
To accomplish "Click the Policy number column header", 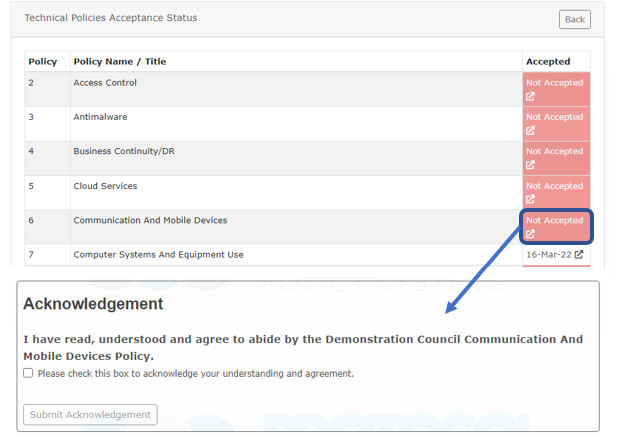I will pyautogui.click(x=42, y=62).
